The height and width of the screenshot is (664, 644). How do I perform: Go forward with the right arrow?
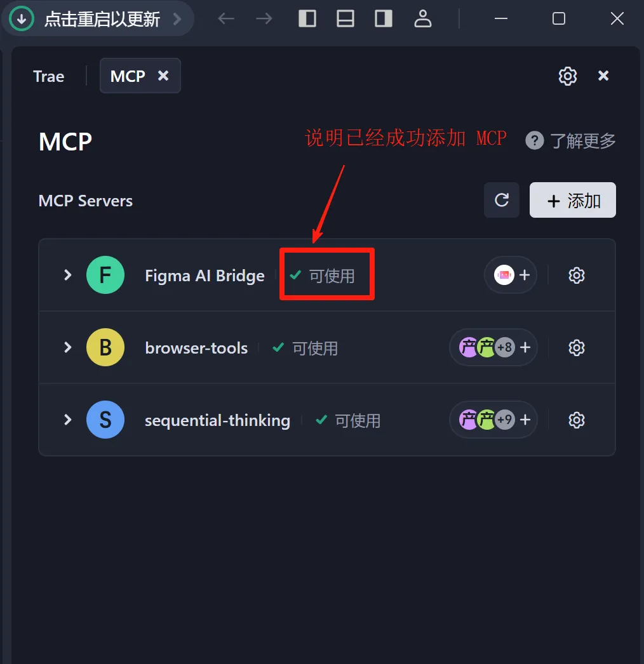click(264, 18)
